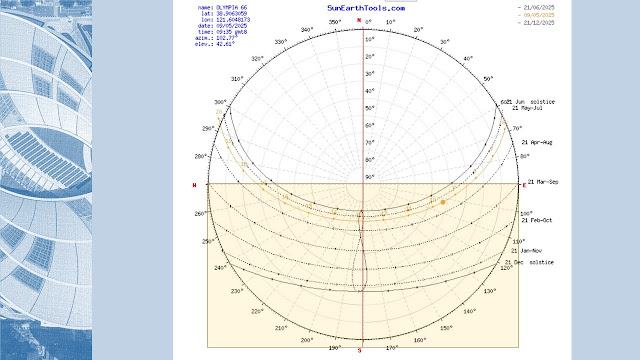Click the 140° azimuth label
Viewport: 640px width, 360px height.
pos(470,311)
